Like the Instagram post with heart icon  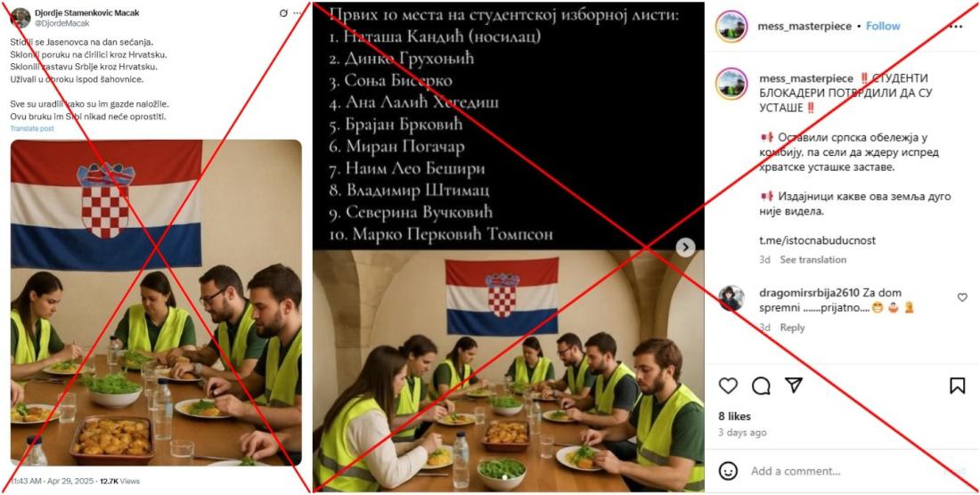click(728, 385)
